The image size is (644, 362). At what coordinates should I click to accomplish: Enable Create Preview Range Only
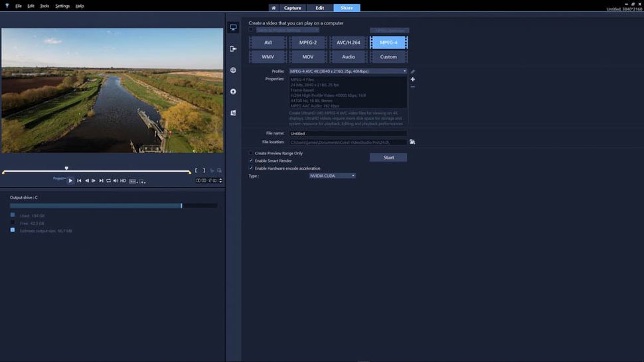tap(251, 153)
